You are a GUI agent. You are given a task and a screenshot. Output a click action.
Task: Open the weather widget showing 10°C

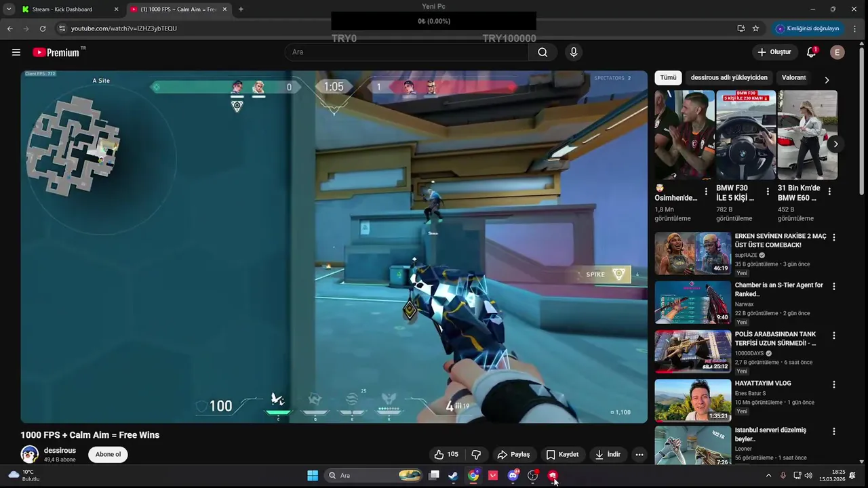24,475
